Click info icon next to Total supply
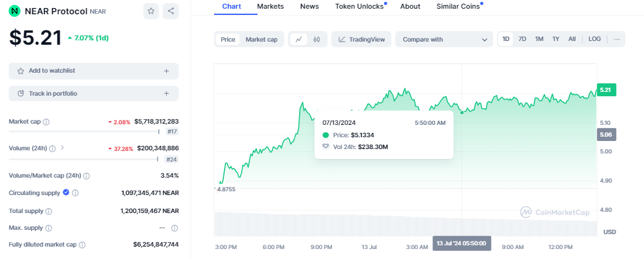Screen dimensions: 644x259 pyautogui.click(x=48, y=211)
